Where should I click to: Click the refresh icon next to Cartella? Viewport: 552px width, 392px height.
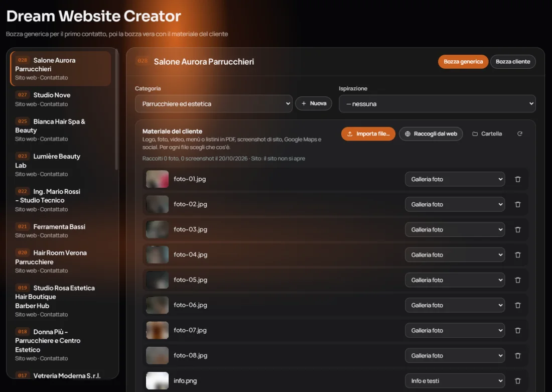519,134
